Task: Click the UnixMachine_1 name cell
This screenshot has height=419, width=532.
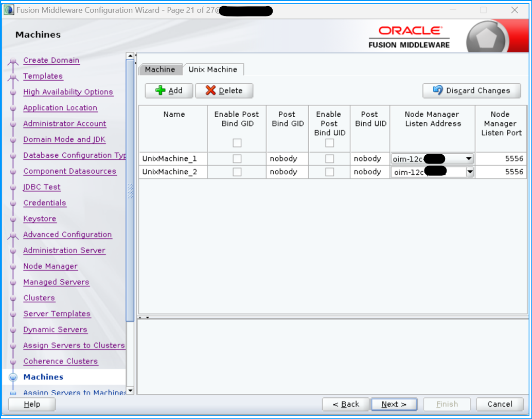Action: point(173,159)
